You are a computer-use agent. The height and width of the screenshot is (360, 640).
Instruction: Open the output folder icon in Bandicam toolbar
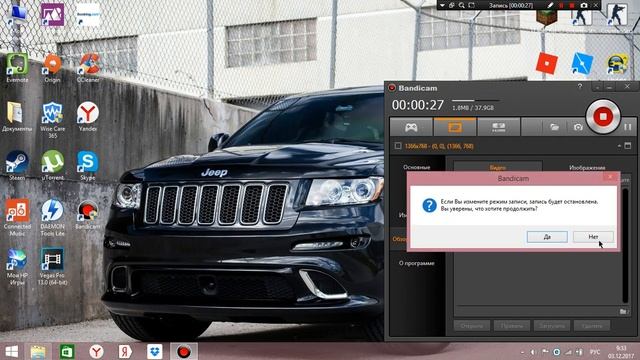click(x=554, y=127)
